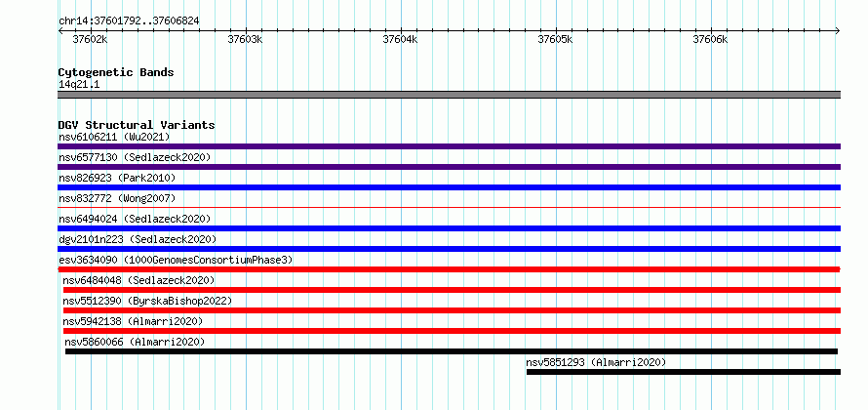
Task: Click the 37606k ruler tick label
Action: pos(710,39)
